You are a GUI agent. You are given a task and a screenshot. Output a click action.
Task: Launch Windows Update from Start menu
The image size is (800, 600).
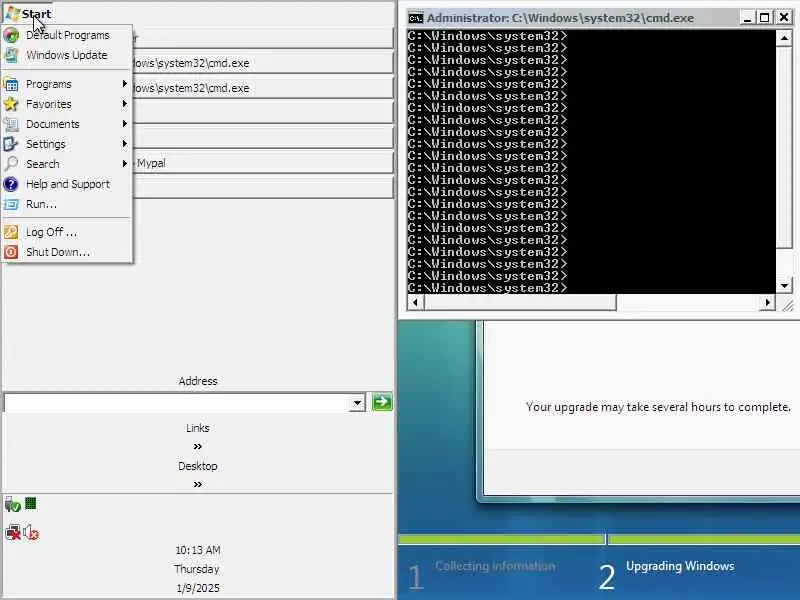point(67,55)
